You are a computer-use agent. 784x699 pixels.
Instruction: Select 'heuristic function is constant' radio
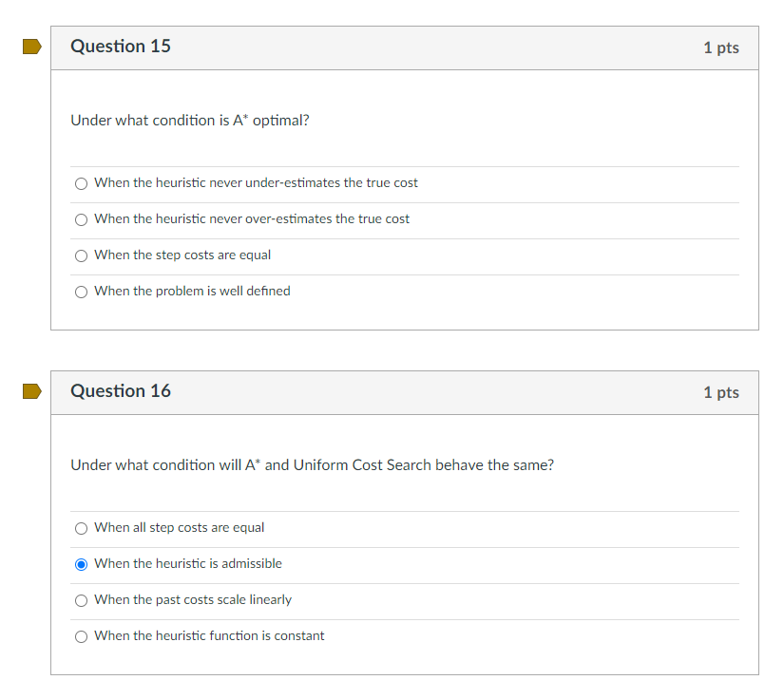click(81, 636)
